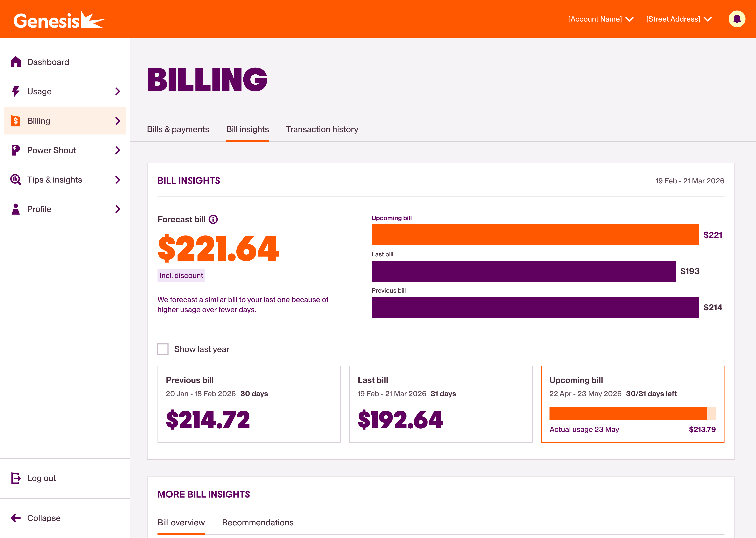Image resolution: width=756 pixels, height=538 pixels.
Task: Click the orange Upcoming bill chart bar
Action: click(x=535, y=235)
